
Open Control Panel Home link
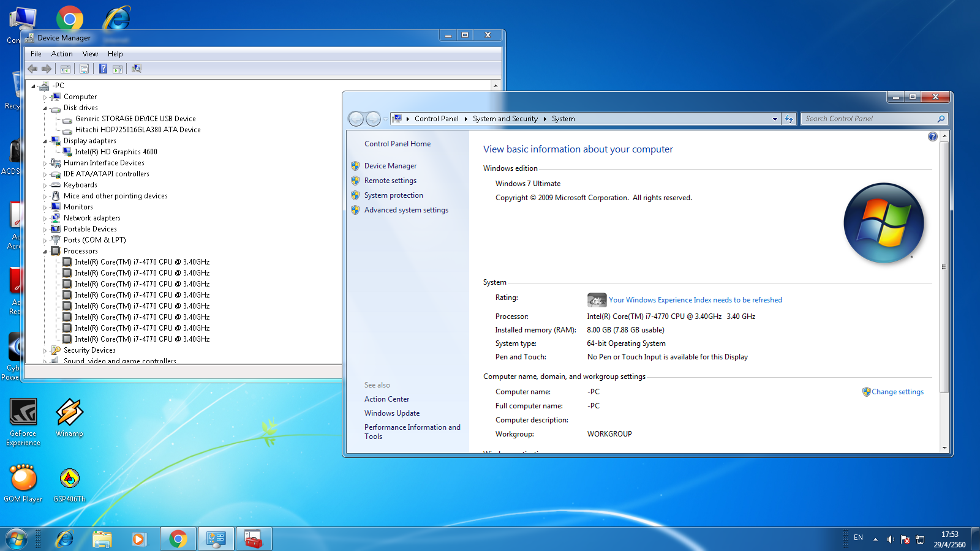pos(398,144)
